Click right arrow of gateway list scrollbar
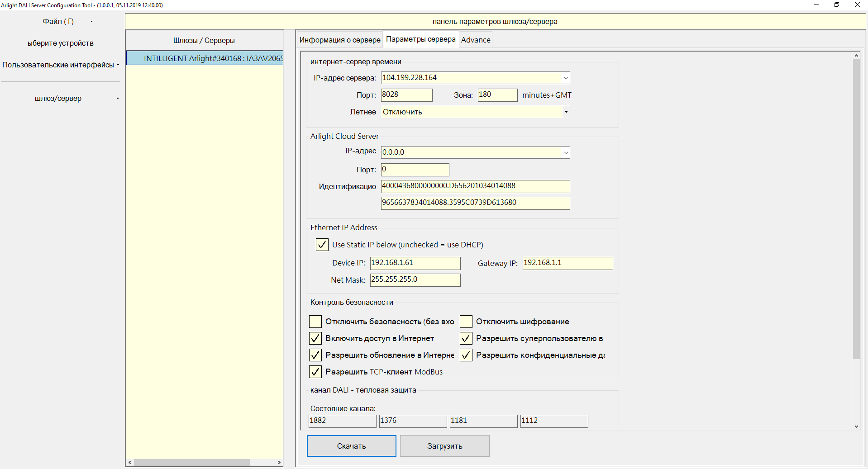 click(279, 462)
